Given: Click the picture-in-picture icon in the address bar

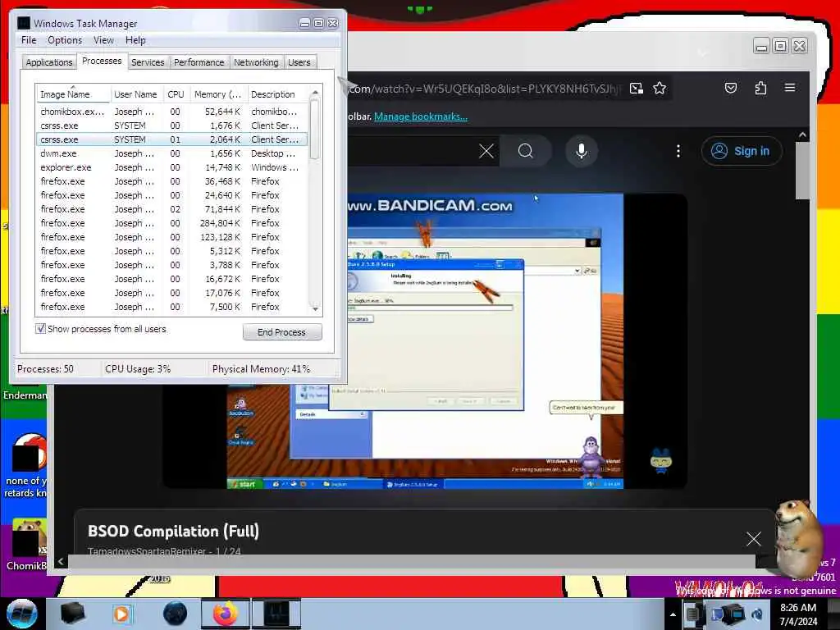Looking at the screenshot, I should 636,89.
